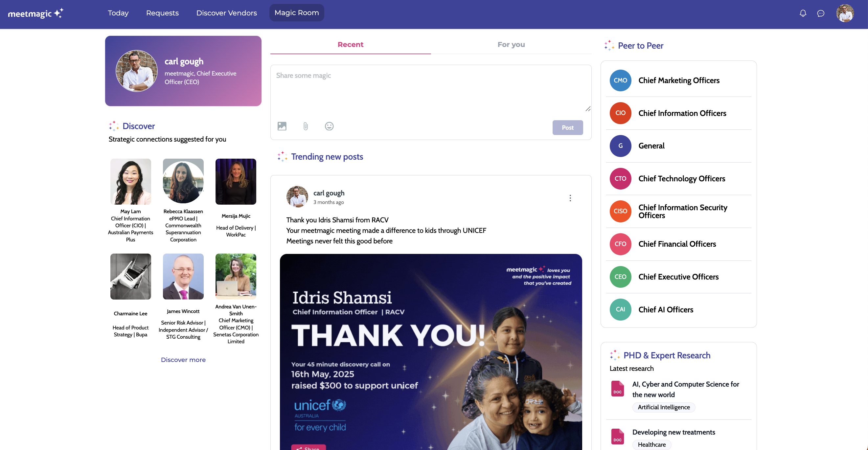The height and width of the screenshot is (450, 868).
Task: View May Lam's profile photo
Action: tap(131, 182)
